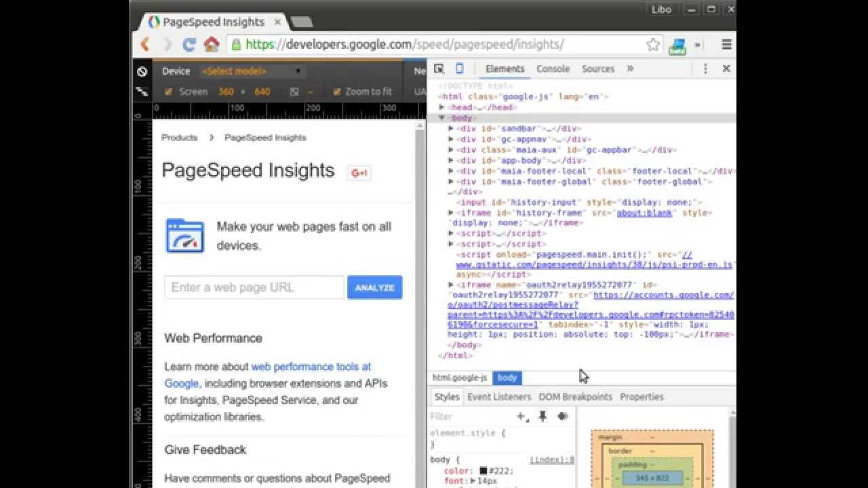Image resolution: width=868 pixels, height=488 pixels.
Task: Select the Styles sidebar tab
Action: click(x=447, y=397)
